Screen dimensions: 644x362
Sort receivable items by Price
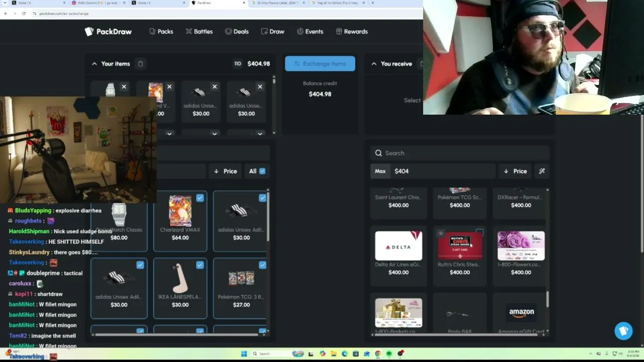515,171
